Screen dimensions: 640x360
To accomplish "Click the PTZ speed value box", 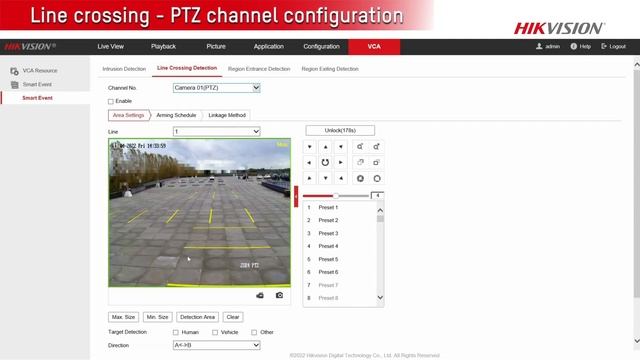I will point(377,196).
